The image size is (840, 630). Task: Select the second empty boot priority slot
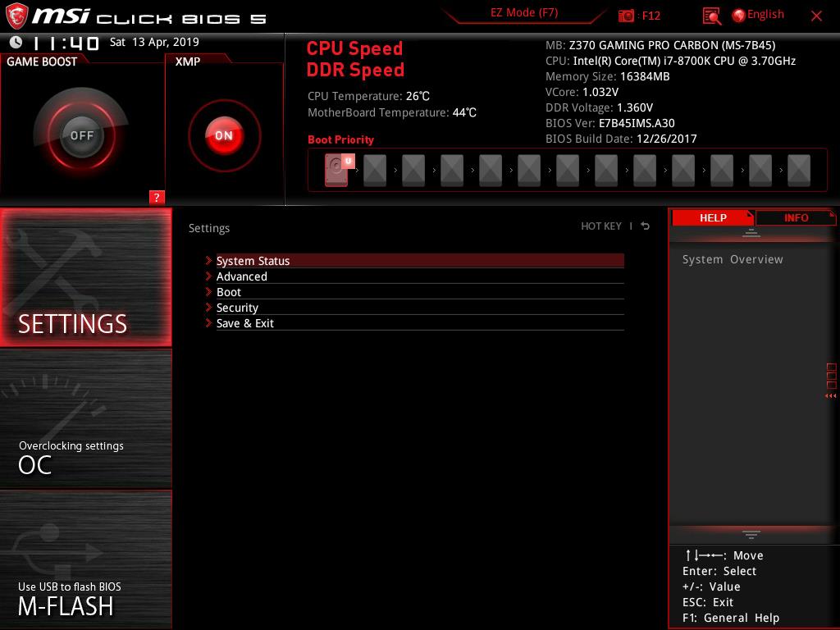click(x=413, y=171)
